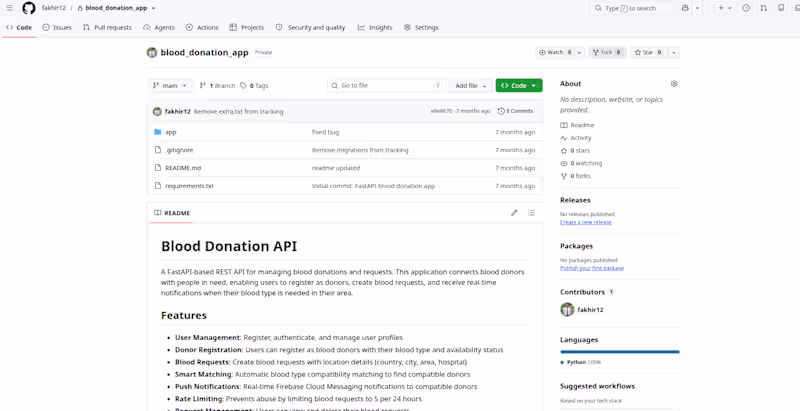Open the Pull requests tab

point(107,28)
